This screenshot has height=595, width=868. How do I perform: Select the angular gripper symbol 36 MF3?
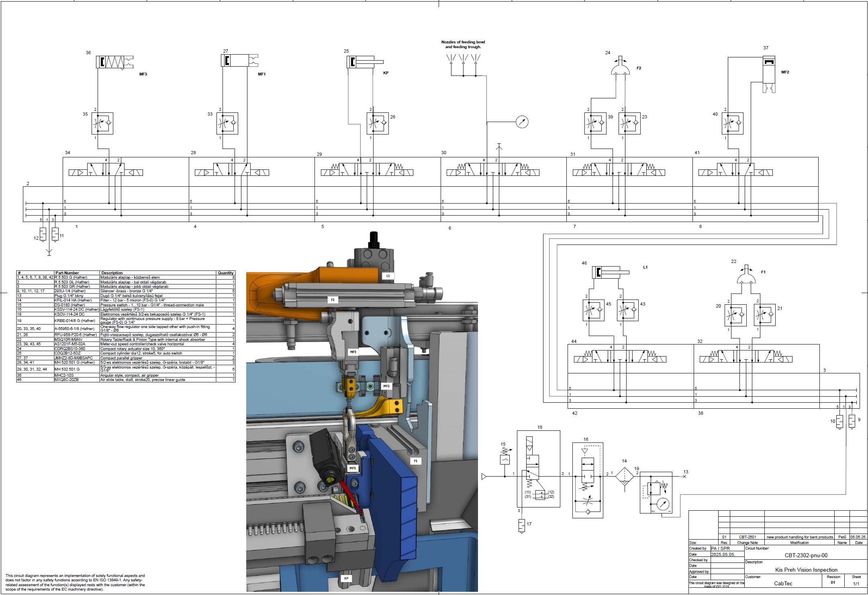point(114,62)
